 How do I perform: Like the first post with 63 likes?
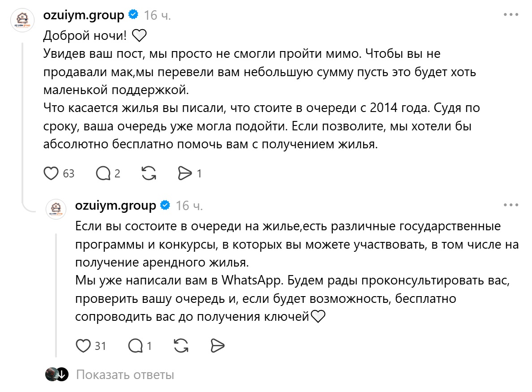(51, 173)
